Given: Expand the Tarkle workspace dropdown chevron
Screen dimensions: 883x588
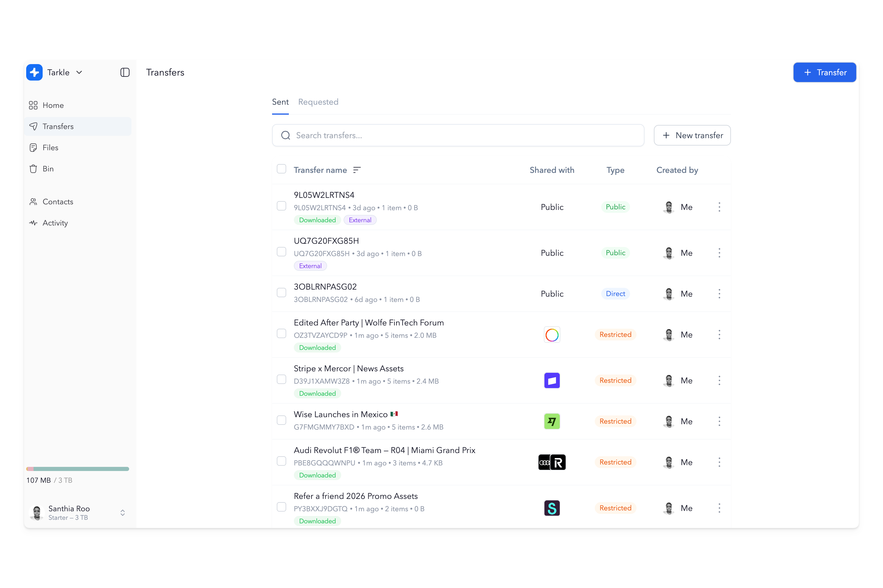Looking at the screenshot, I should tap(79, 72).
